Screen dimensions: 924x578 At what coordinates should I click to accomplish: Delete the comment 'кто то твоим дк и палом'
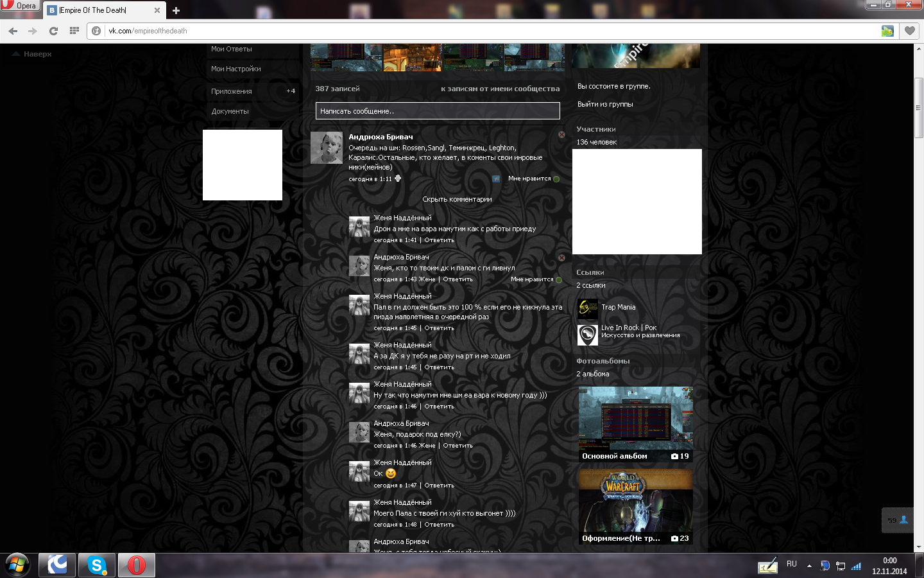point(561,258)
